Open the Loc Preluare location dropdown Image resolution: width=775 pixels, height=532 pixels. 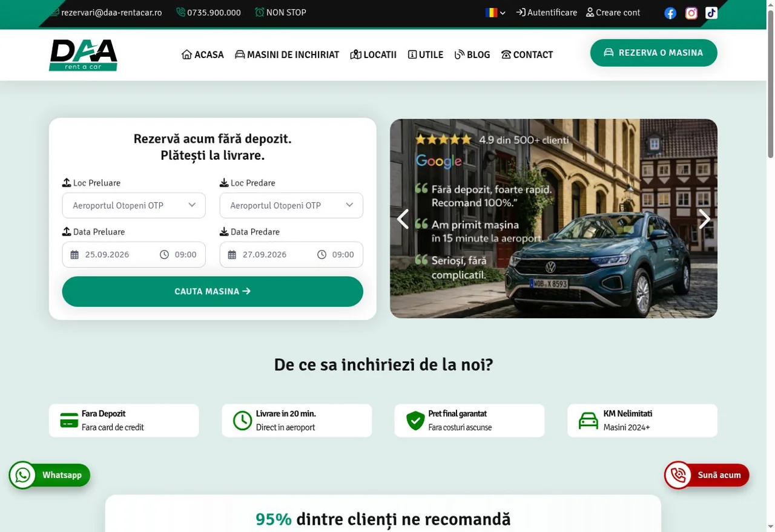(x=134, y=205)
